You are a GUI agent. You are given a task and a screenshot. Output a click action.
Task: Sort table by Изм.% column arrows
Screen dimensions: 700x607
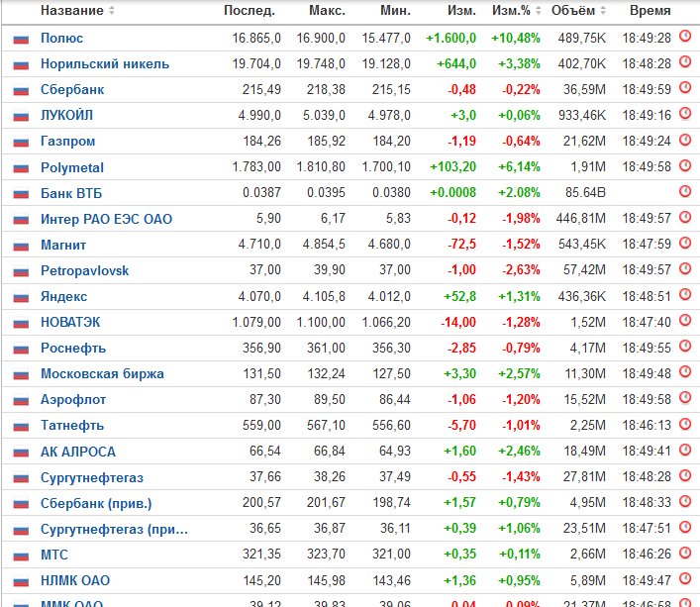pyautogui.click(x=538, y=10)
